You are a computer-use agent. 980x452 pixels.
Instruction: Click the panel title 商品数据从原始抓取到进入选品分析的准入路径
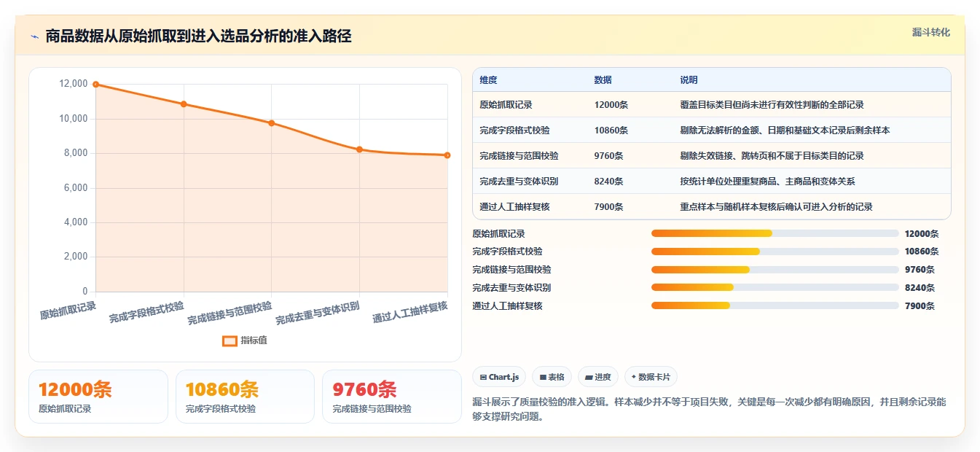198,36
